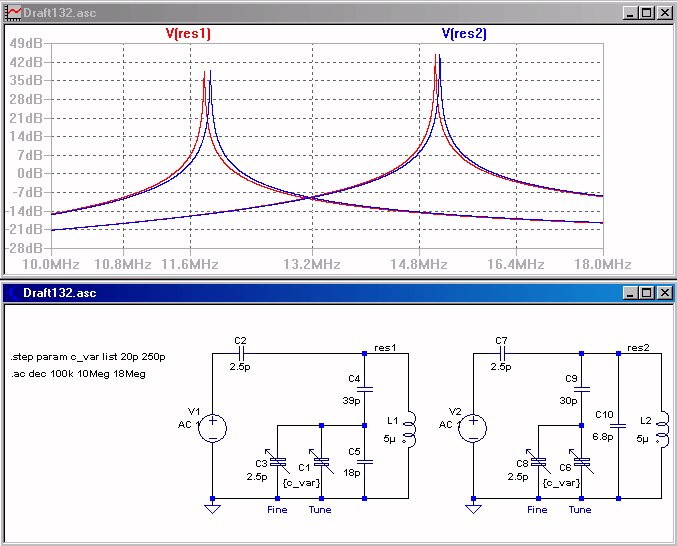This screenshot has width=677, height=546.
Task: Click the 10.0MHz horizontal axis label
Action: 51,264
